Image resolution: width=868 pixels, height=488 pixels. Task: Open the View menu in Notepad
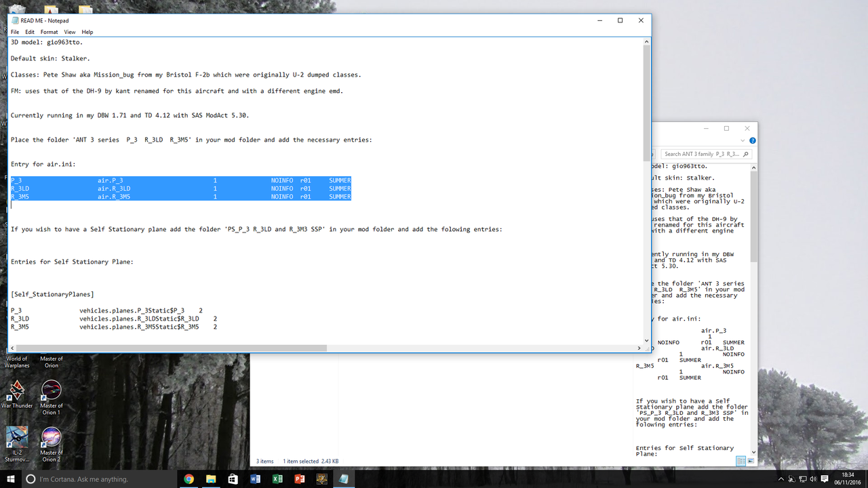[x=70, y=32]
